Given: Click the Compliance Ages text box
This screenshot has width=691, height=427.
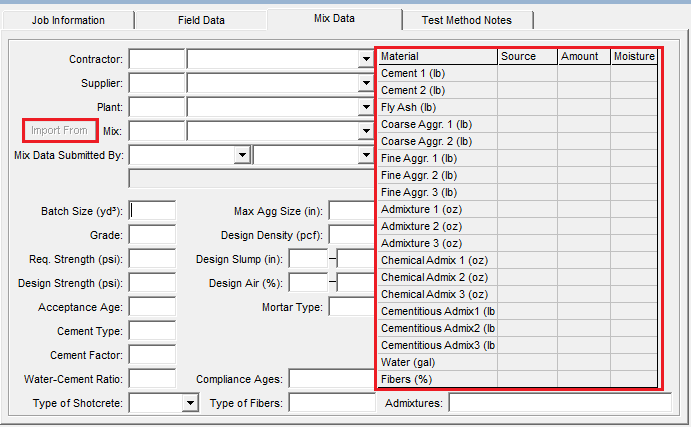Looking at the screenshot, I should coord(331,379).
